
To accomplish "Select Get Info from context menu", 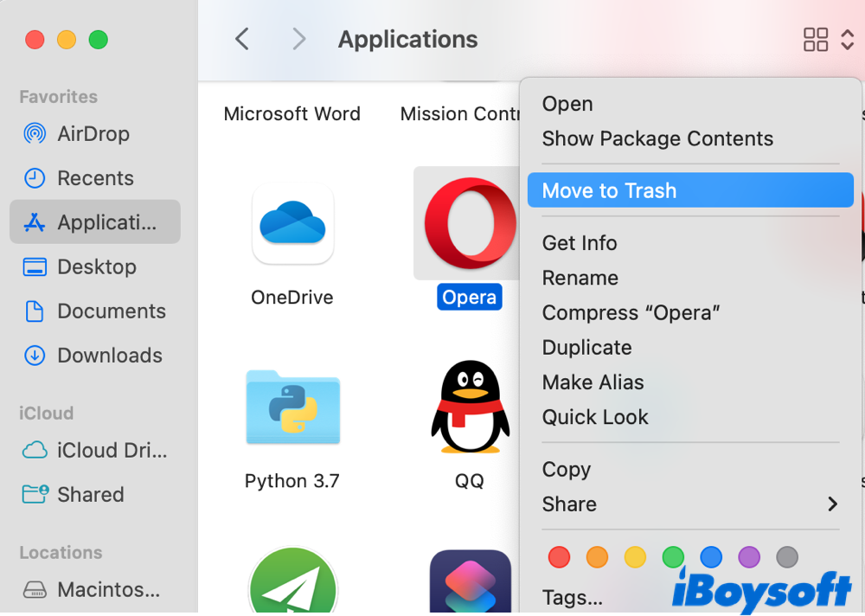I will click(x=580, y=243).
